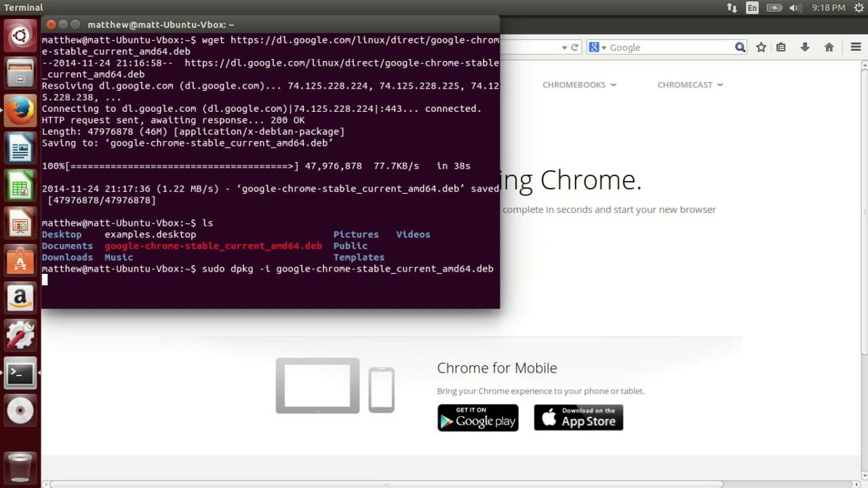Click 'Bring your Chrome experience' text
This screenshot has height=488, width=868.
pos(541,391)
